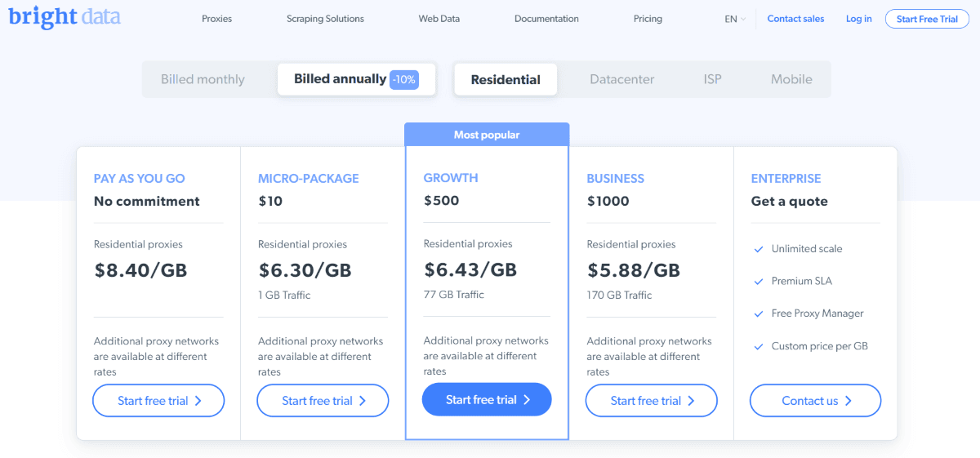Screen dimensions: 980x458
Task: Click the Custom price per GB text
Action: pyautogui.click(x=820, y=346)
